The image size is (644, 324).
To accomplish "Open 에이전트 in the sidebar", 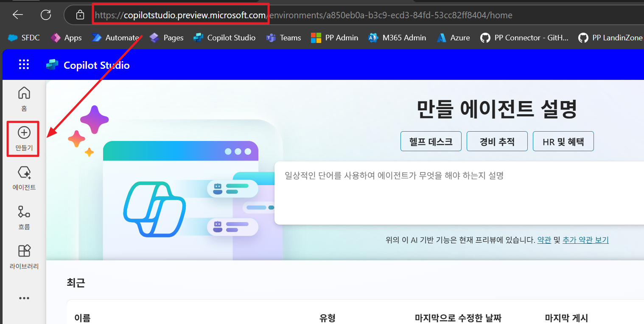I will tap(24, 178).
